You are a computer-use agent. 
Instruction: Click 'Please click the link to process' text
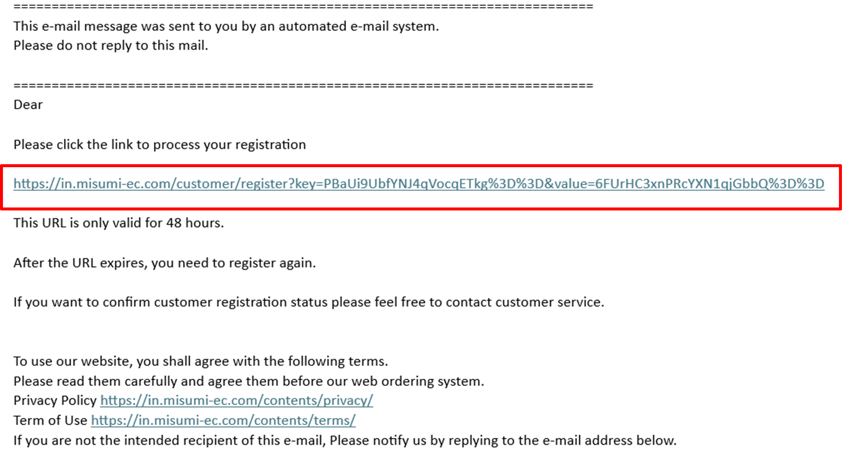pyautogui.click(x=159, y=144)
